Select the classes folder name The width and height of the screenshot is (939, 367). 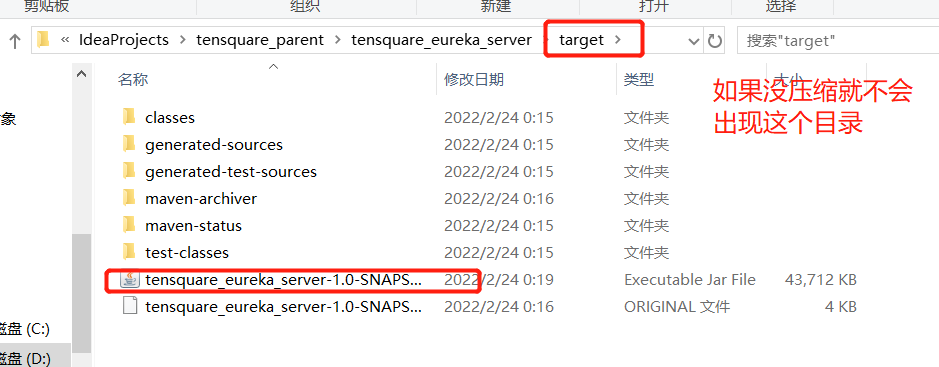pos(170,117)
